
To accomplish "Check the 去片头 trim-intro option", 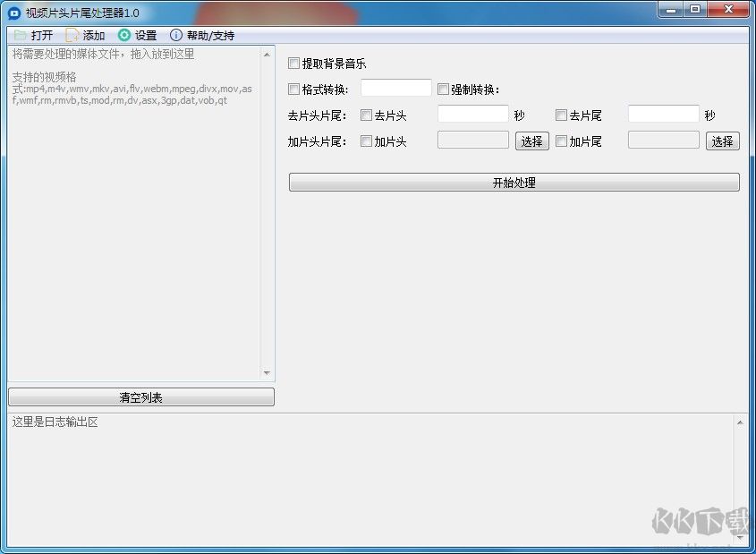I will (366, 115).
